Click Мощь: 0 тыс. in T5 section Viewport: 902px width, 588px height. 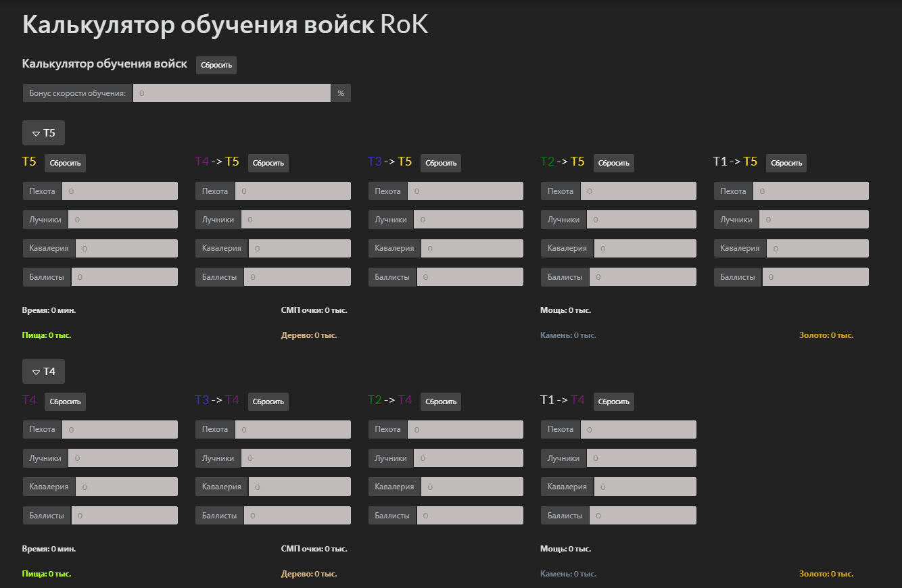[x=566, y=310]
